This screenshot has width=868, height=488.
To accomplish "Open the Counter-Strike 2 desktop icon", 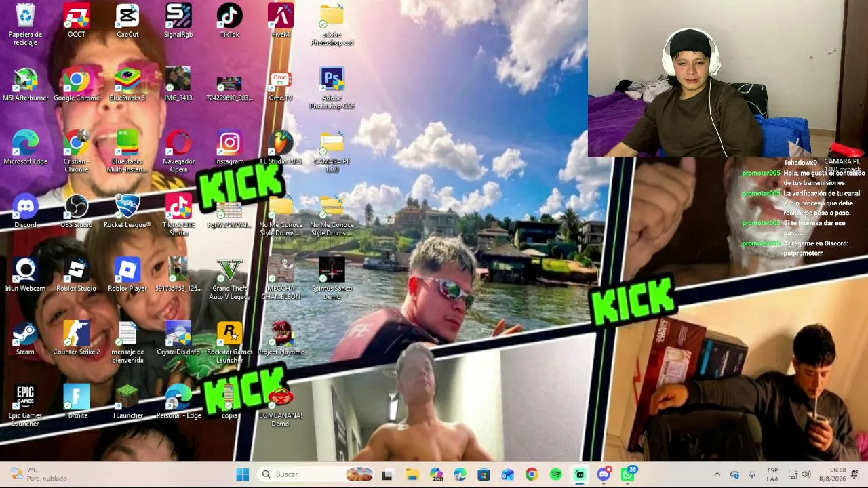I will (77, 338).
